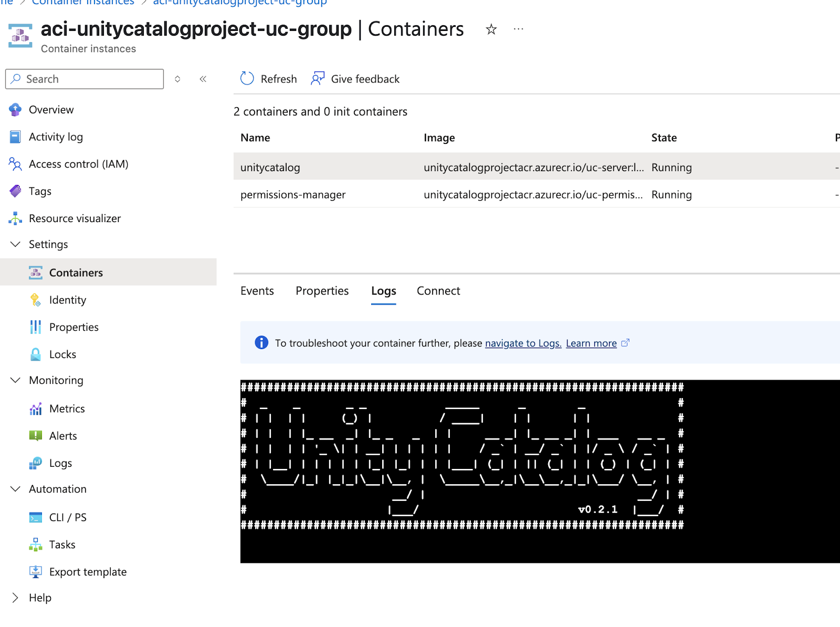
Task: Click the Containers menu icon
Action: coord(36,273)
